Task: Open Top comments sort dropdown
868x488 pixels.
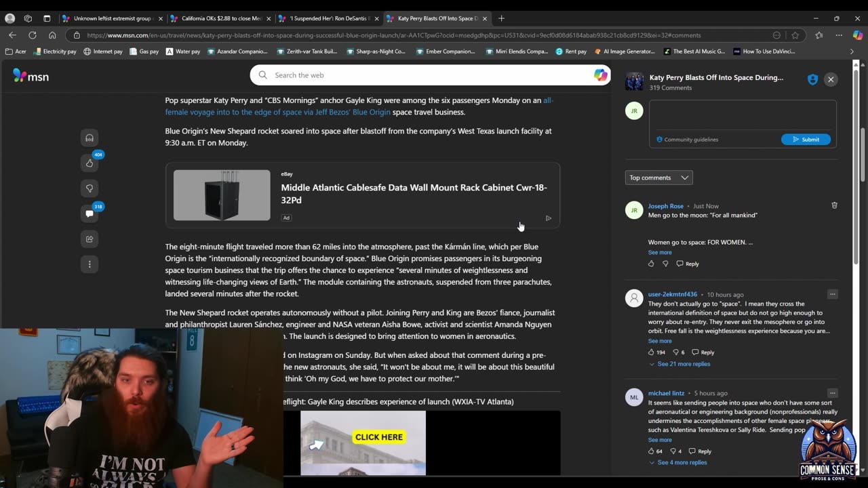Action: click(658, 178)
